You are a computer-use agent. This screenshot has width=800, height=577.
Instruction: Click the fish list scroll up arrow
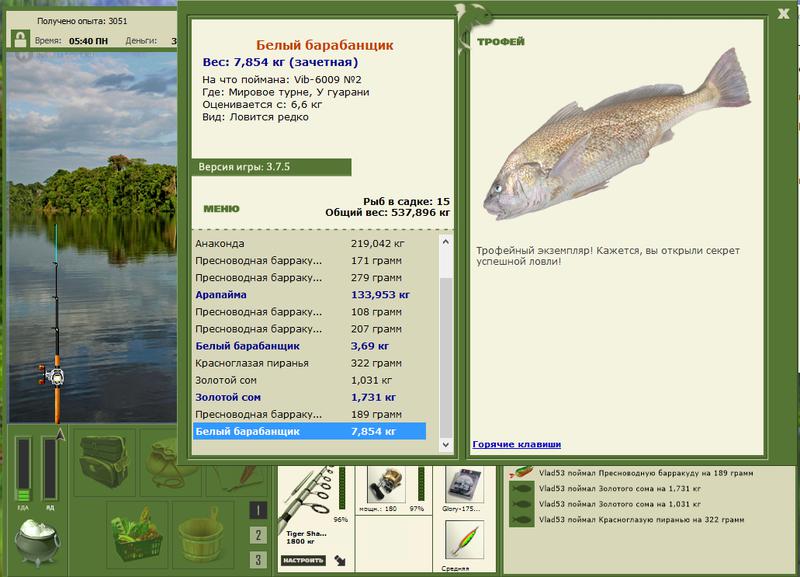(x=445, y=242)
